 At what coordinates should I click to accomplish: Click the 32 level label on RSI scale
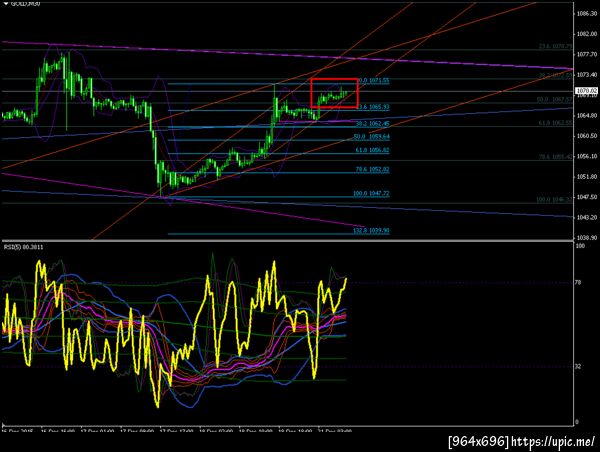[x=579, y=366]
